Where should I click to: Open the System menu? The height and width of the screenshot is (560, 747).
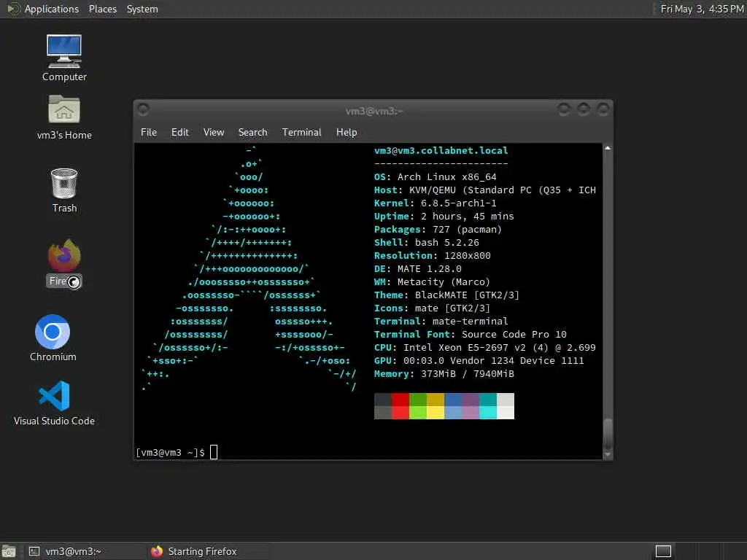pos(142,9)
